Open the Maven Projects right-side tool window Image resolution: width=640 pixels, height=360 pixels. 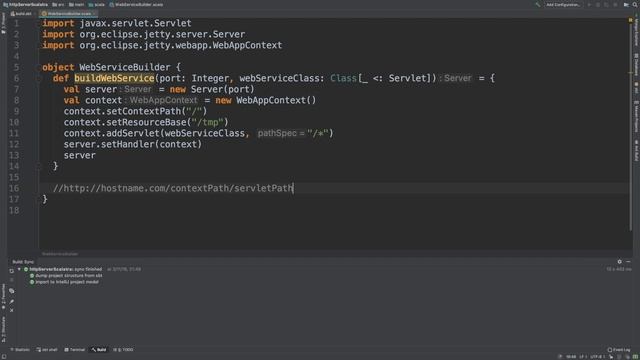[x=636, y=116]
